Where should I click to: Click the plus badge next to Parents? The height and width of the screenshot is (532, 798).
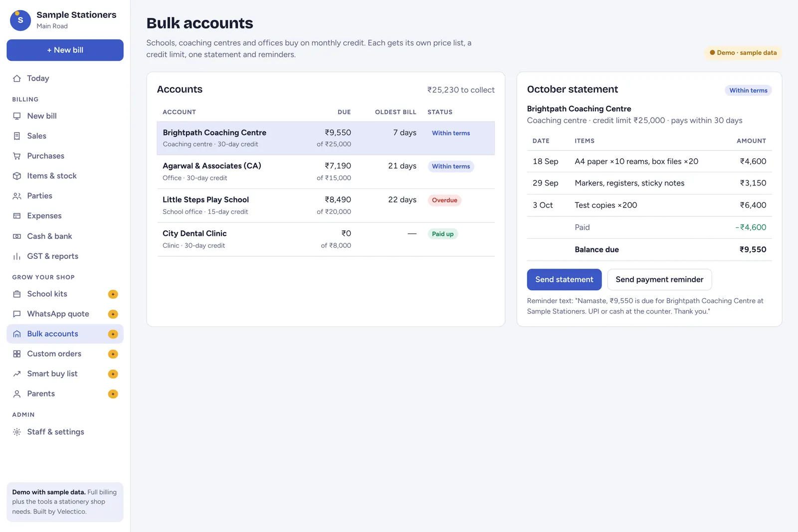[x=113, y=394]
